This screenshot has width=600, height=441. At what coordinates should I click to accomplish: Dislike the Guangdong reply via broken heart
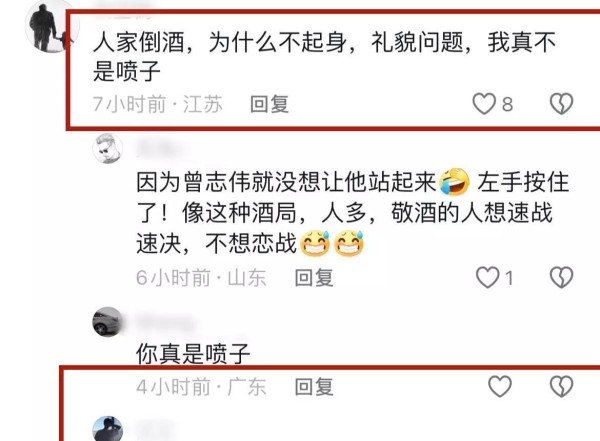[561, 386]
